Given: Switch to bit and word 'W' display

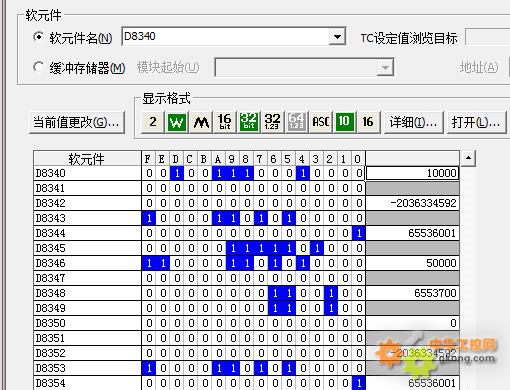Looking at the screenshot, I should tap(177, 122).
